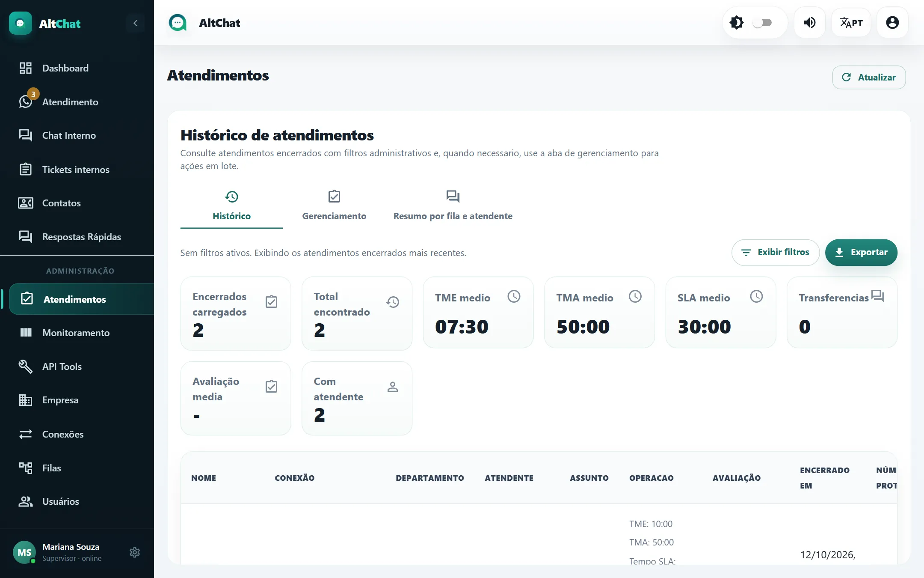Click the AltChat logo in header
Viewport: 924px width, 578px height.
178,23
